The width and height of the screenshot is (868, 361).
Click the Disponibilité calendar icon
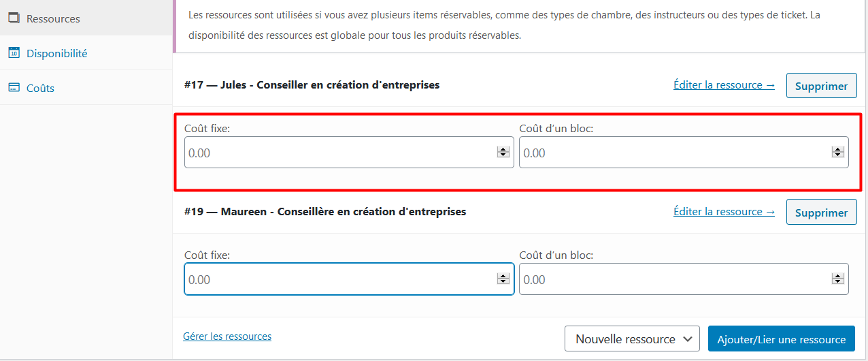[x=14, y=53]
